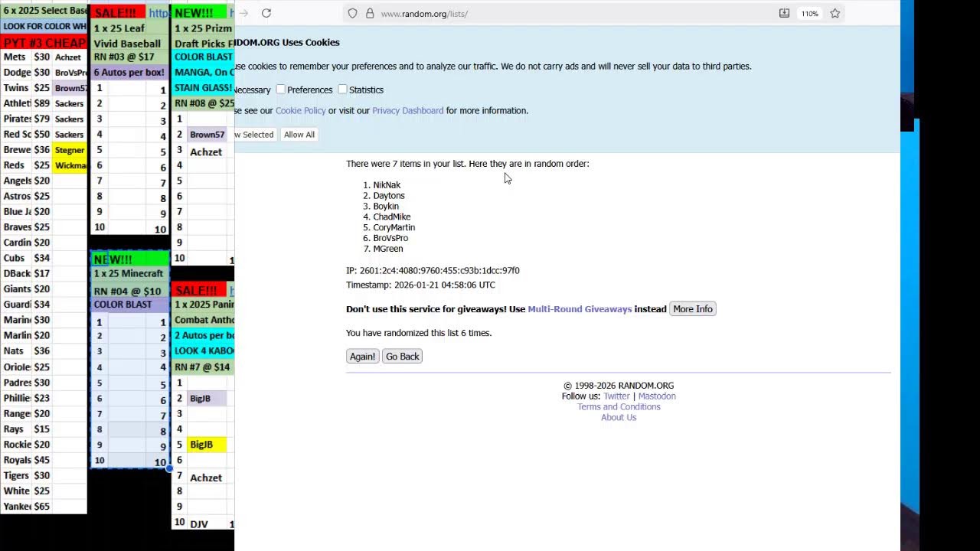Select CoryMartin in the randomized list
This screenshot has width=980, height=551.
[394, 228]
